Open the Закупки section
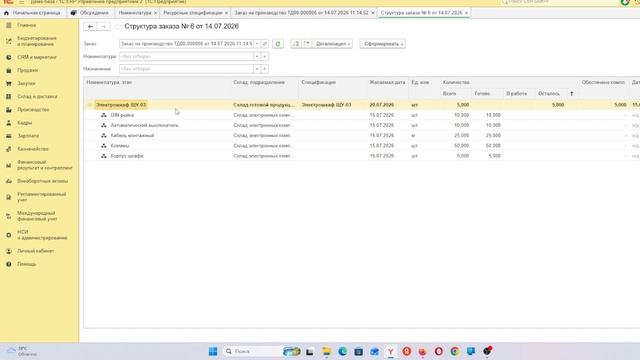 (x=26, y=83)
